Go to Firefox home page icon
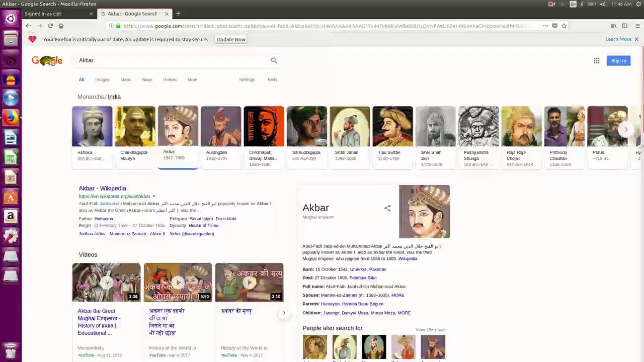Image resolution: width=644 pixels, height=362 pixels. [61, 26]
